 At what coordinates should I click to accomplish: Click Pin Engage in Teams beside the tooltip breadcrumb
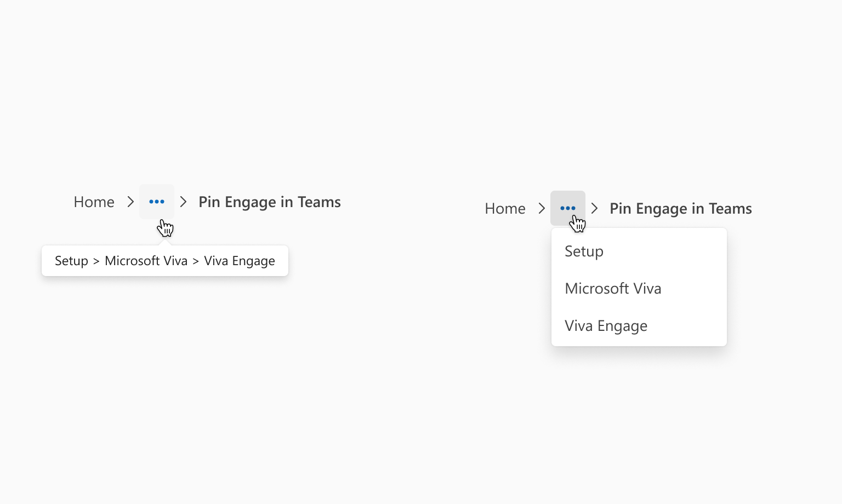pos(270,202)
